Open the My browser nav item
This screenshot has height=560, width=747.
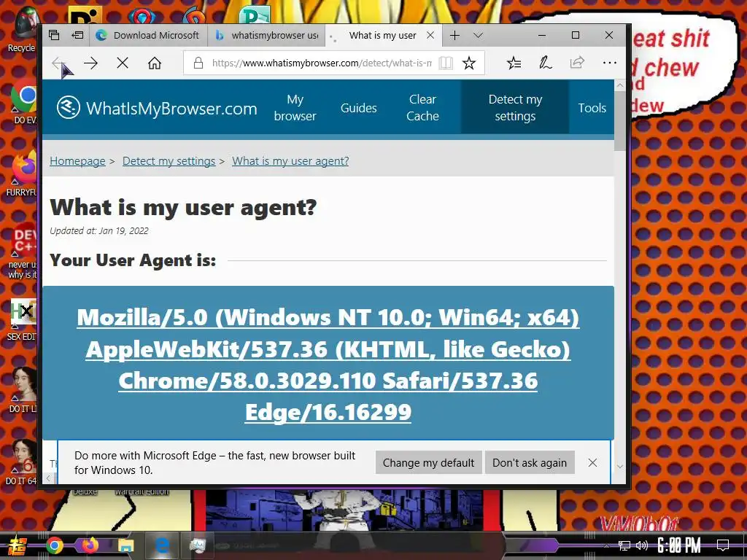click(x=295, y=108)
